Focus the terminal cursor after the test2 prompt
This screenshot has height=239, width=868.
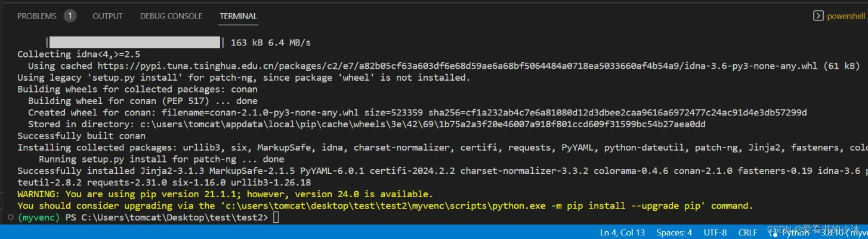276,217
